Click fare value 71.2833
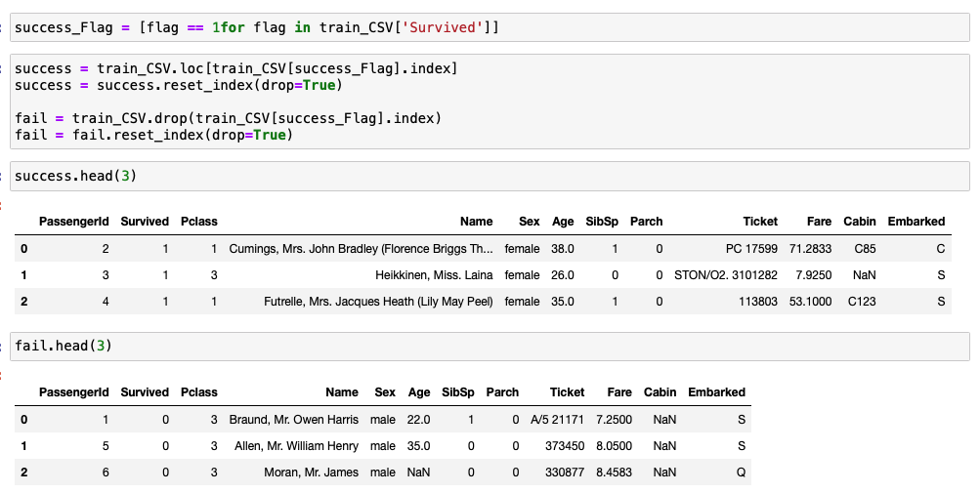Image resolution: width=980 pixels, height=493 pixels. tap(810, 249)
